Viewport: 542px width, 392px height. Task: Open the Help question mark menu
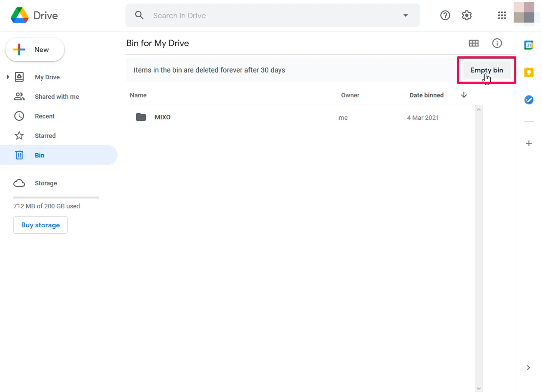coord(445,15)
